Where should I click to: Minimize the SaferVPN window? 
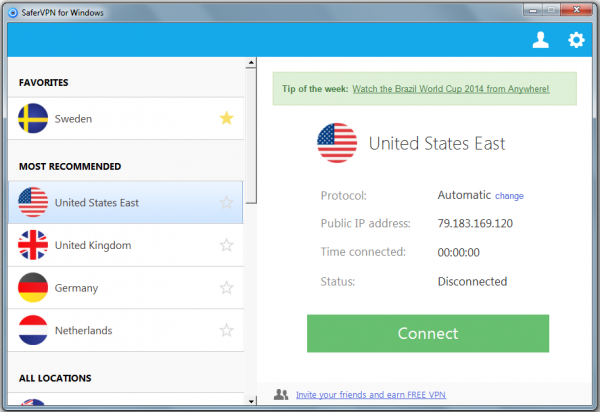[x=533, y=10]
